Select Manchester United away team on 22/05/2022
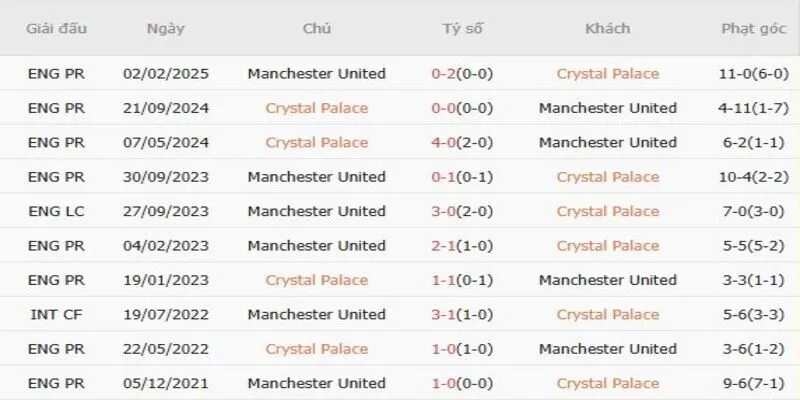This screenshot has width=800, height=400. 607,349
